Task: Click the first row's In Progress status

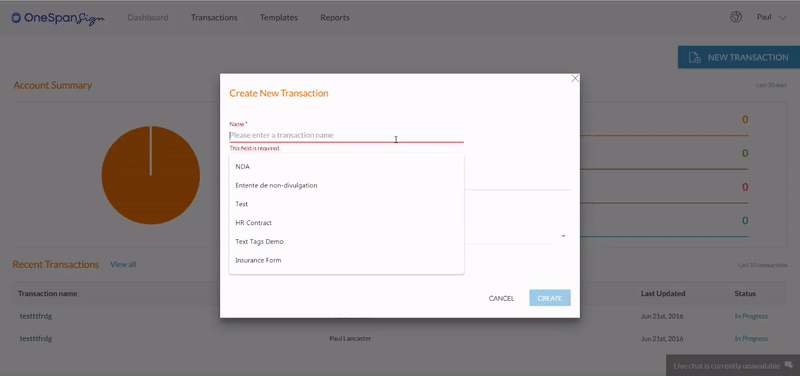Action: click(751, 316)
